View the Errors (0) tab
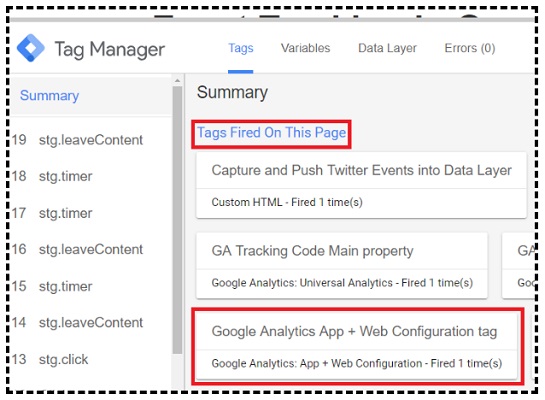Image resolution: width=545 pixels, height=400 pixels. (x=470, y=48)
